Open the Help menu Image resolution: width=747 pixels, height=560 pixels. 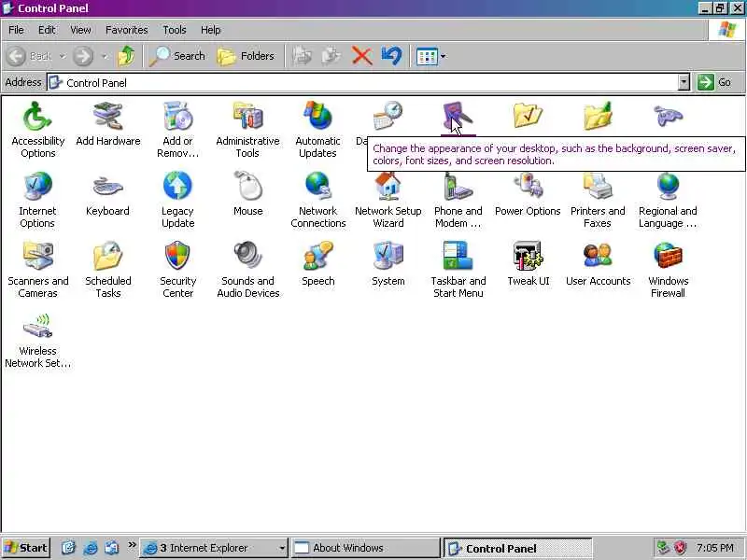[210, 30]
